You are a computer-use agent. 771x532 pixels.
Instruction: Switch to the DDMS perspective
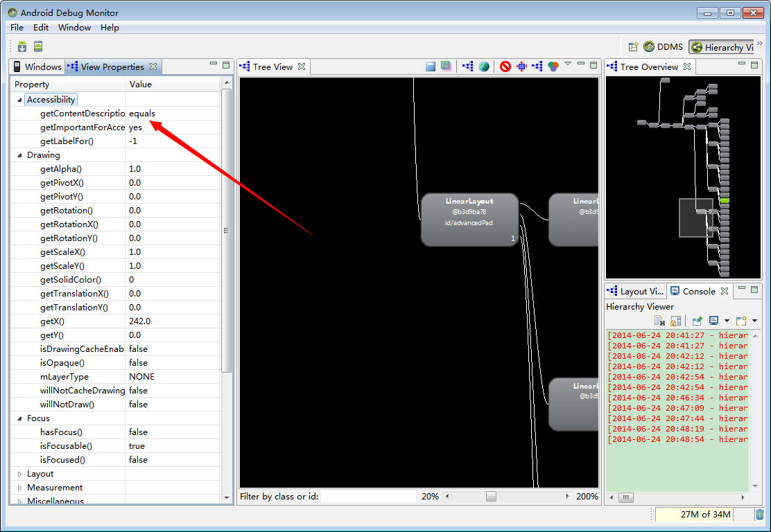[663, 47]
